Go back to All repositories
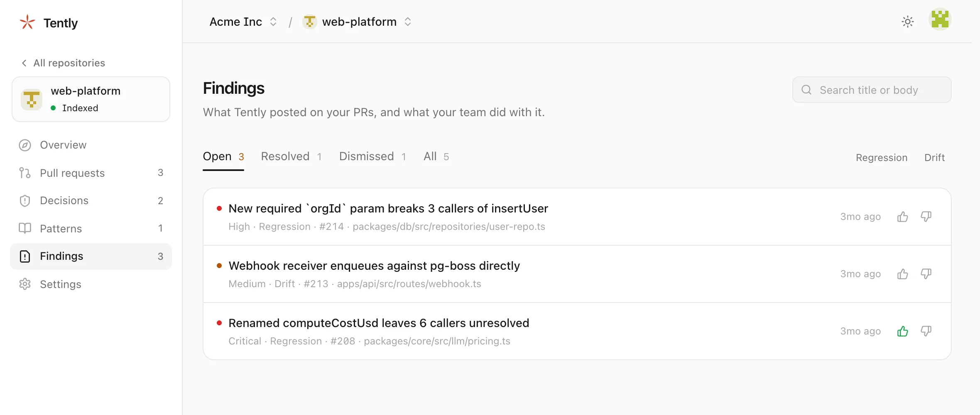Viewport: 980px width, 415px height. point(63,63)
